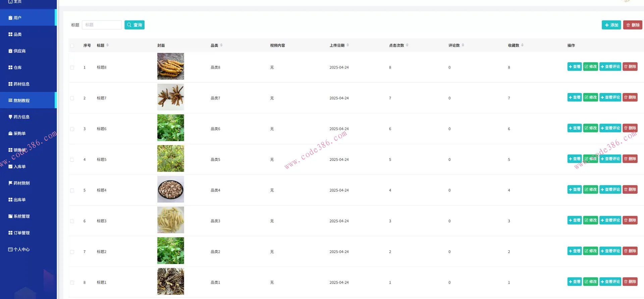View comments with 查看评论 for 标题8
The width and height of the screenshot is (644, 299).
point(610,67)
